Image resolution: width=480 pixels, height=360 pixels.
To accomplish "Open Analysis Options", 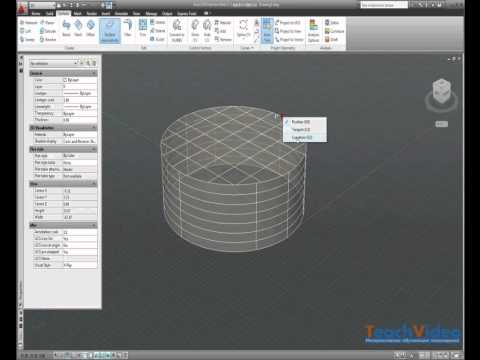I will click(x=313, y=31).
